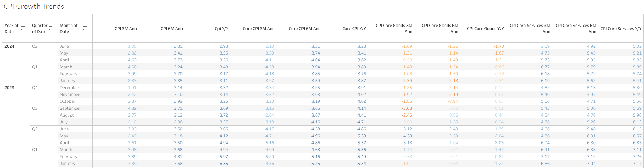Select the December month row label

[x=69, y=88]
